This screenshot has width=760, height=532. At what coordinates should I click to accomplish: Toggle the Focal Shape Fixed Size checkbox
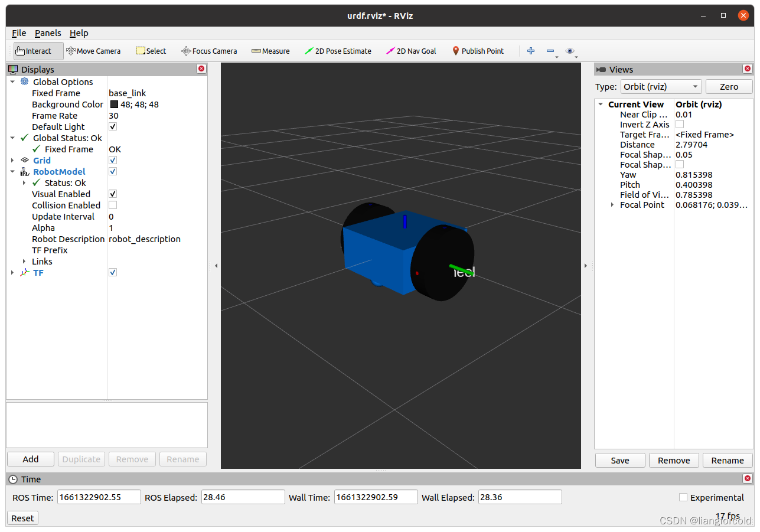click(x=680, y=164)
